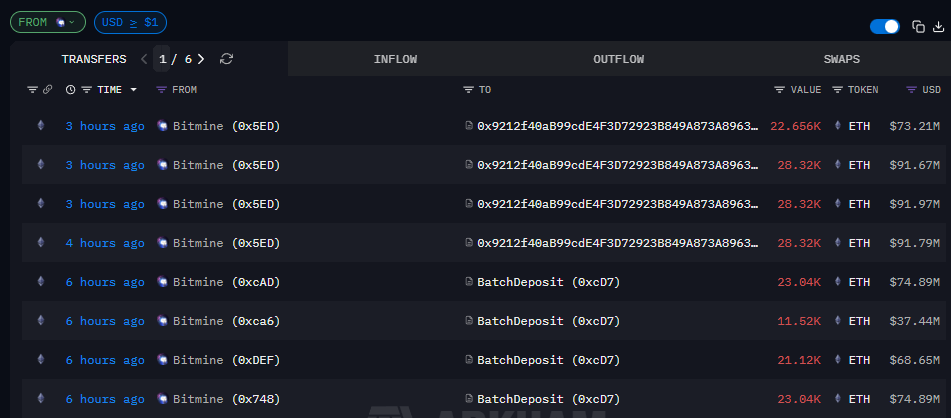The height and width of the screenshot is (418, 951).
Task: Click contract icon before 0x9212f40a in $73.21M row
Action: tap(469, 126)
